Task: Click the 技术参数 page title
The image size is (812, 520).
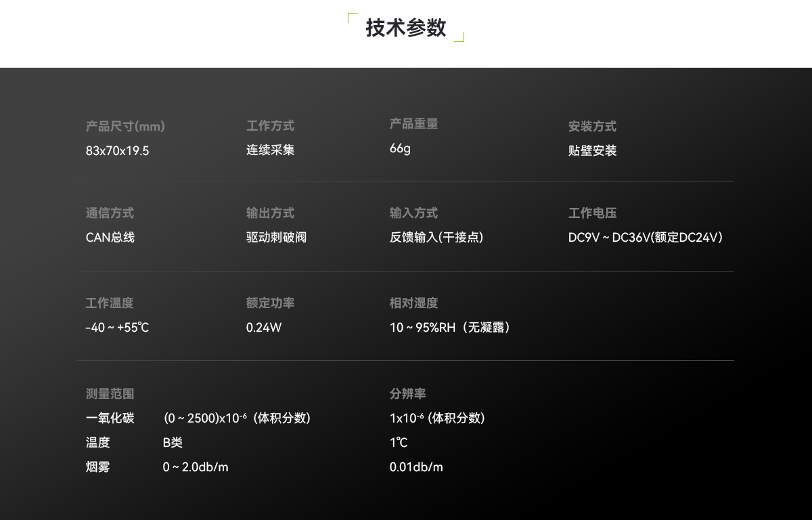Action: click(x=405, y=28)
